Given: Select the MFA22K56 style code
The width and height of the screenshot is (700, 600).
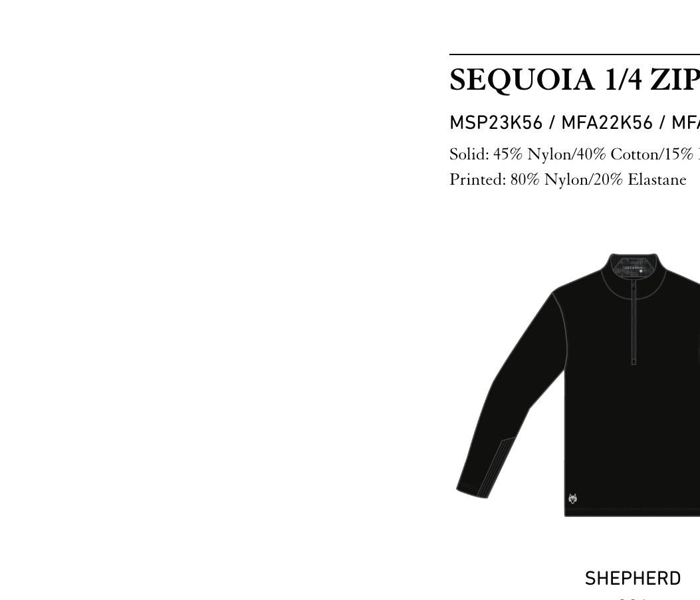Looking at the screenshot, I should [607, 123].
